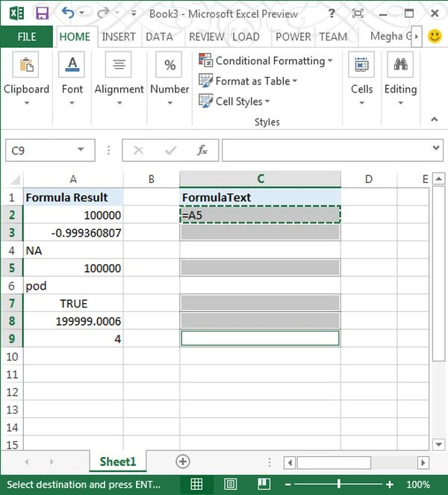Select column A header
The height and width of the screenshot is (495, 448).
73,179
